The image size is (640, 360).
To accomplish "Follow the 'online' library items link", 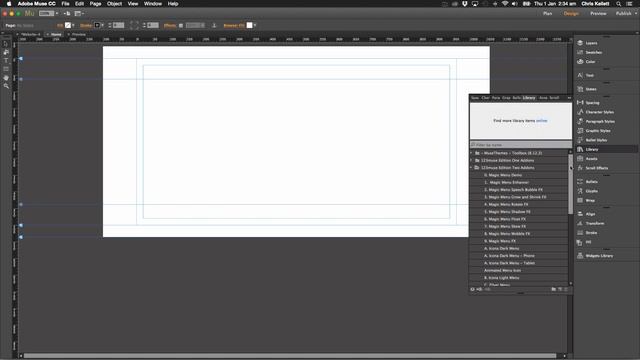I will [542, 121].
